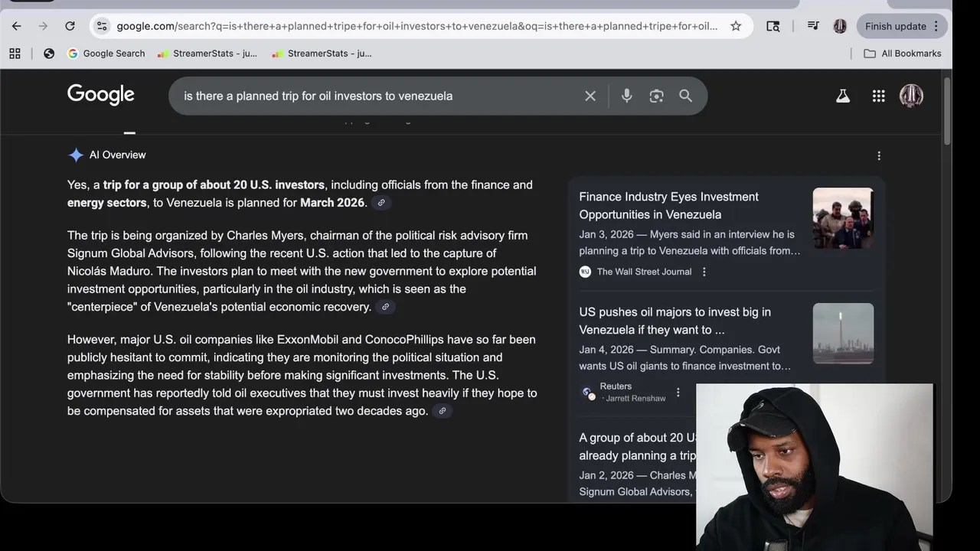Screen dimensions: 980x551
Task: Click the Wall Street Journal article thumbnail
Action: pyautogui.click(x=843, y=218)
